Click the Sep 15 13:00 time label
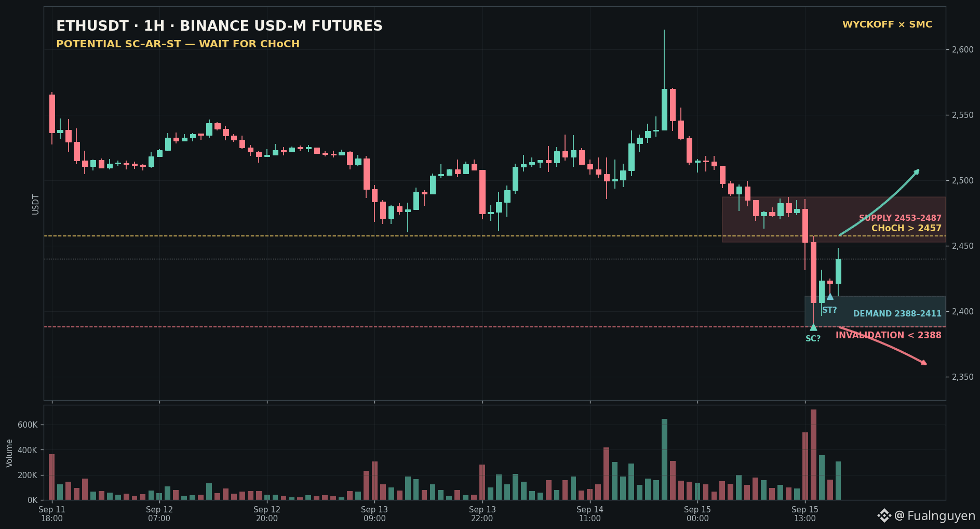980x529 pixels. (805, 514)
